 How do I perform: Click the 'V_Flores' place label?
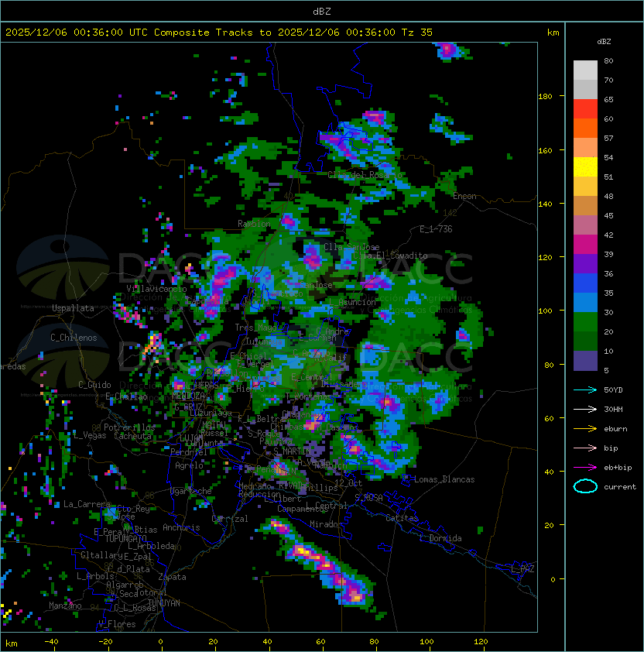pos(117,624)
